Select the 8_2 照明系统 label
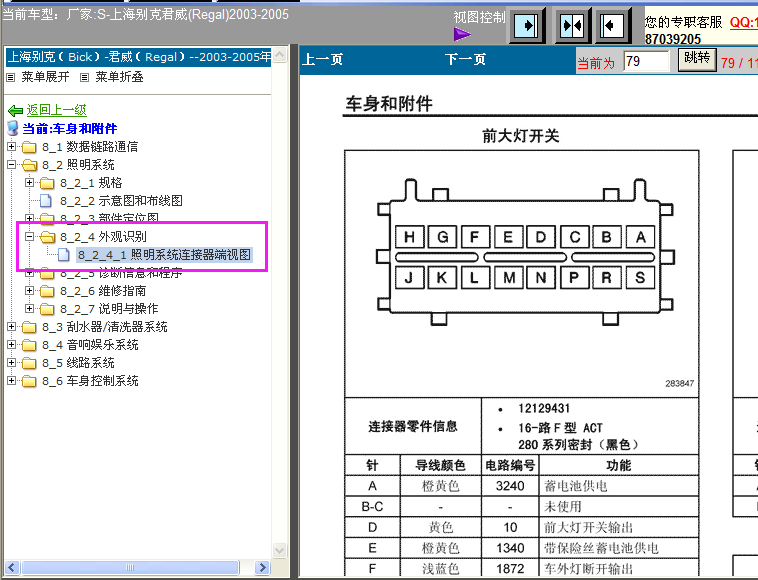Image resolution: width=758 pixels, height=580 pixels. click(x=78, y=165)
